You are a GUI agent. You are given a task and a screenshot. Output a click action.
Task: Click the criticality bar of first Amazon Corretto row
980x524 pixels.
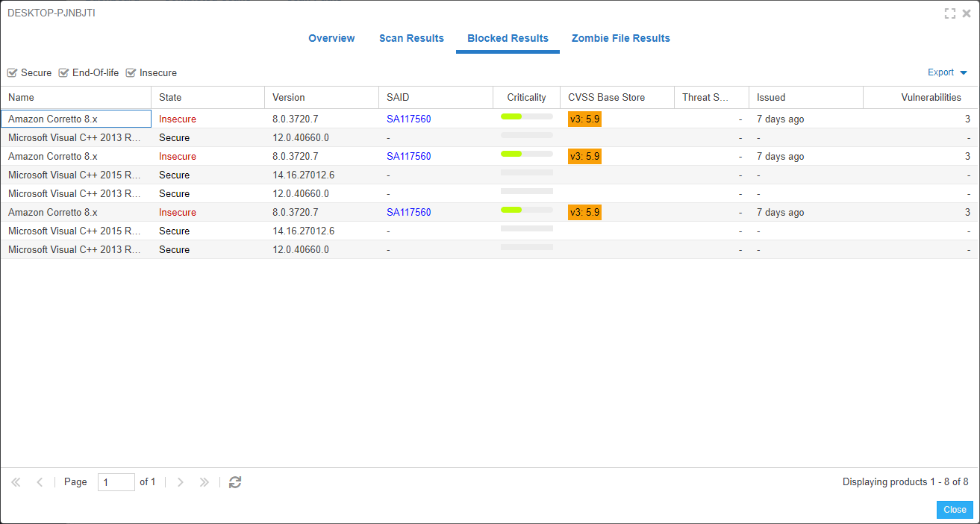pos(526,116)
